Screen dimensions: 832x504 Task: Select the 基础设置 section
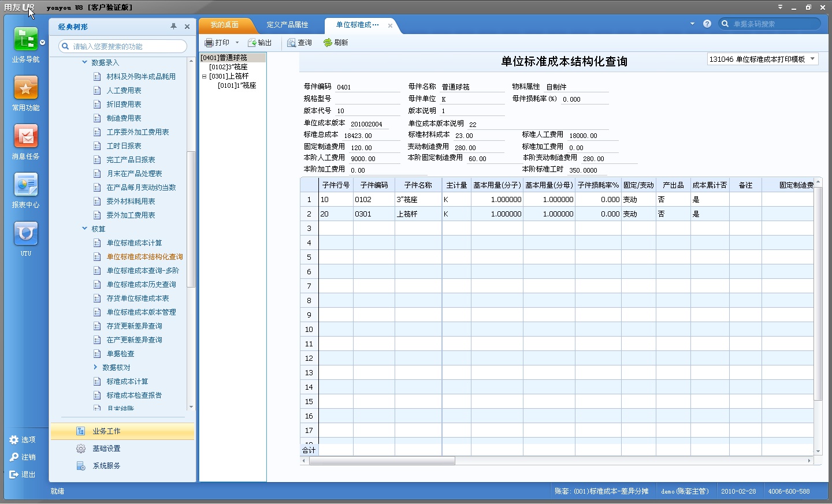click(x=122, y=449)
